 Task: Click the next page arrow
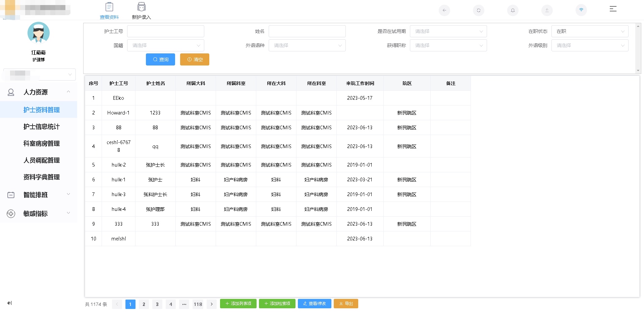[212, 304]
